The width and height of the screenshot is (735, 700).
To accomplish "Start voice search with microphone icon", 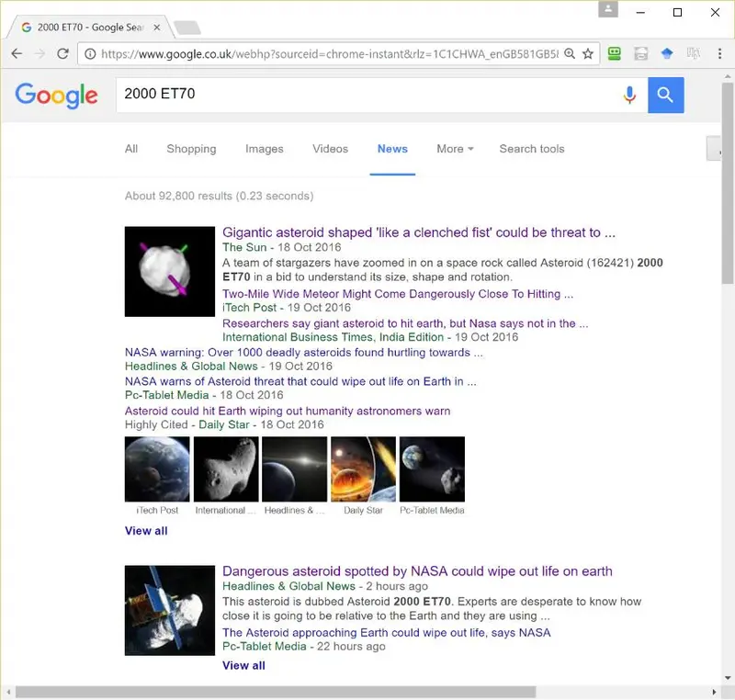I will [629, 96].
